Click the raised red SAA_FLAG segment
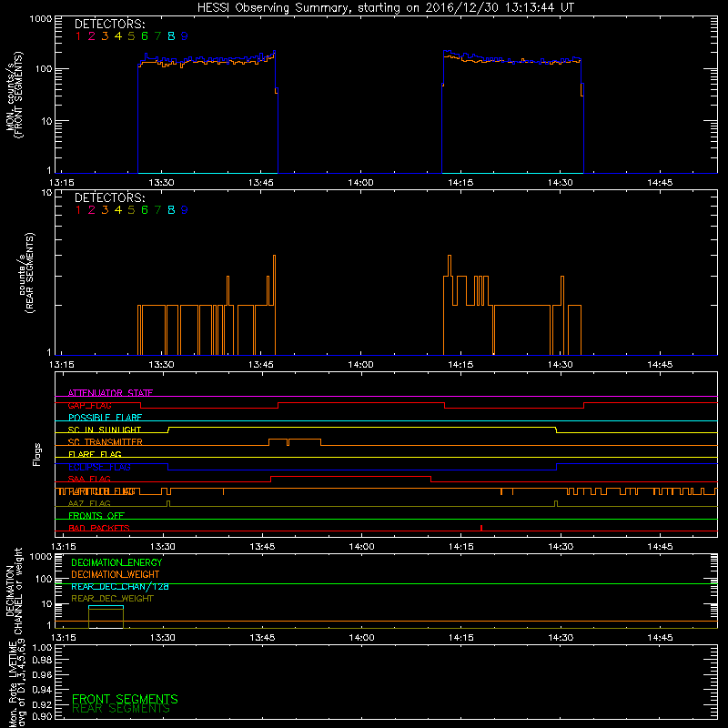This screenshot has width=728, height=728. 350,477
